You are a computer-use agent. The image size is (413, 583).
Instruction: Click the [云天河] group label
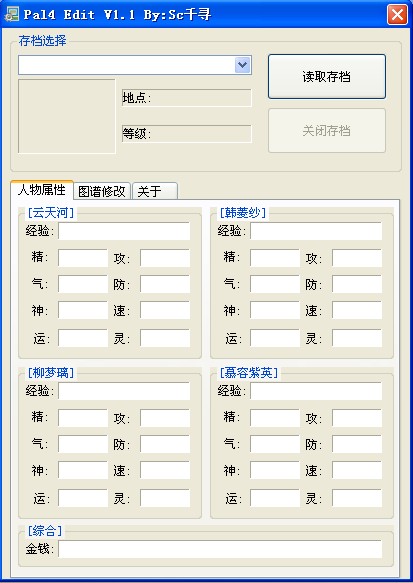[51, 213]
